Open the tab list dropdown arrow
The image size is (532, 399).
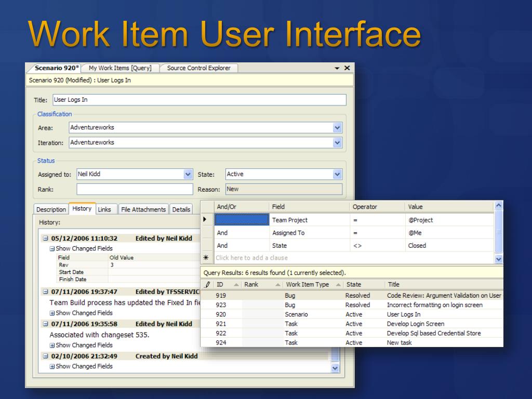click(x=337, y=69)
